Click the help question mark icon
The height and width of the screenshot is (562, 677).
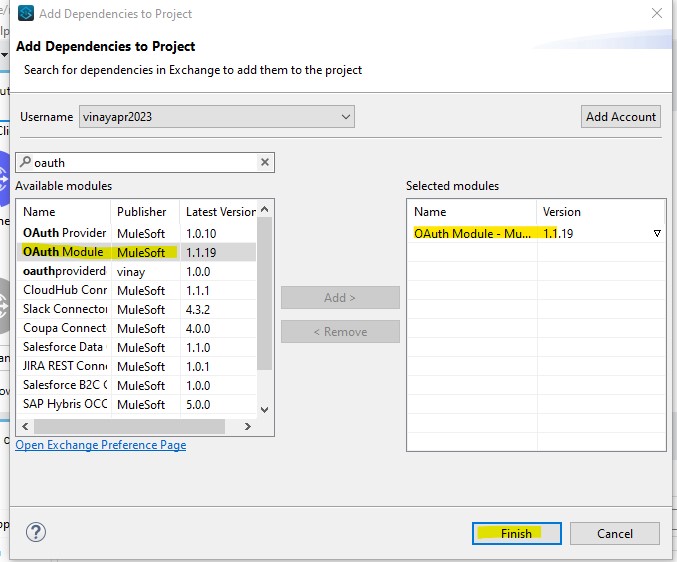(35, 532)
